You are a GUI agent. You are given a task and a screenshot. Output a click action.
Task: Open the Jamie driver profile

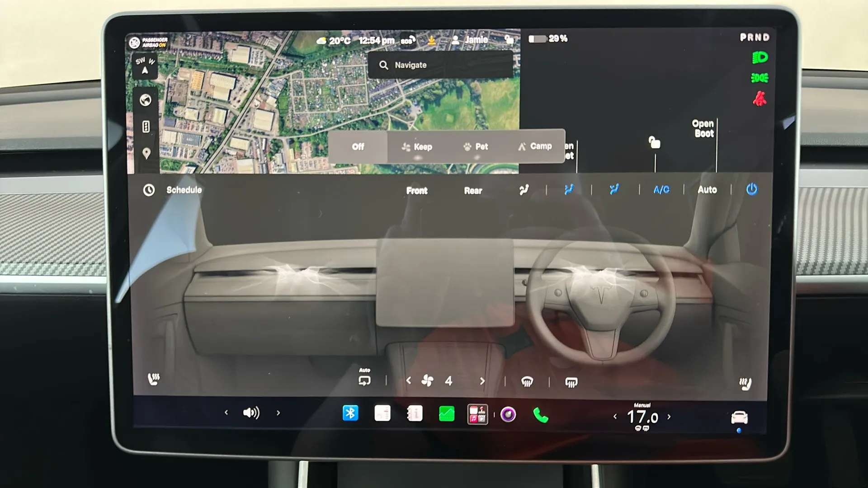pyautogui.click(x=470, y=40)
